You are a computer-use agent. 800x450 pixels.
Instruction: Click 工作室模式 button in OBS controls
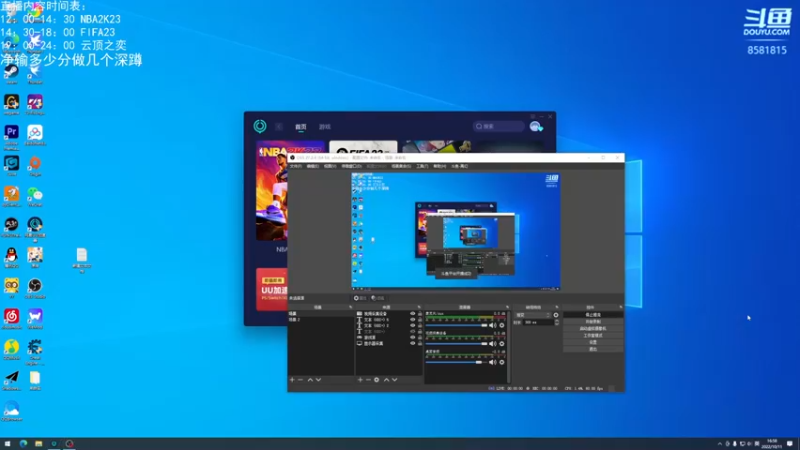(593, 336)
